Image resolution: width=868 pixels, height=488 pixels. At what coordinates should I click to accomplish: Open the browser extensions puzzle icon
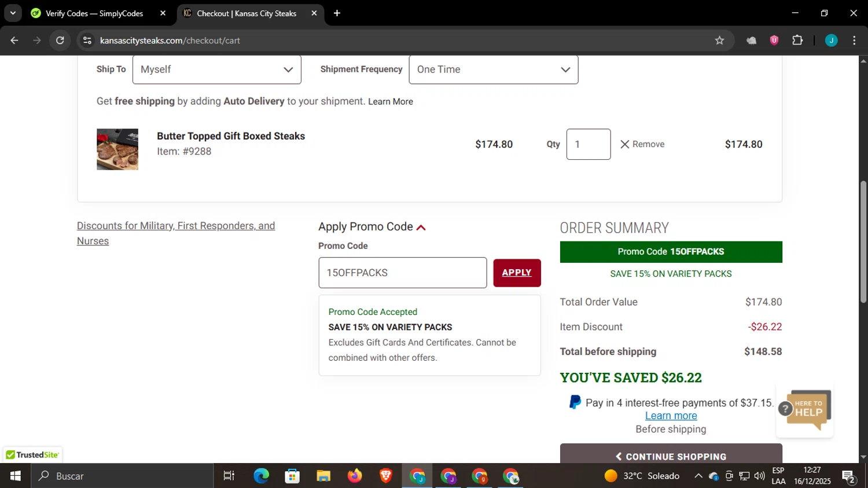797,41
